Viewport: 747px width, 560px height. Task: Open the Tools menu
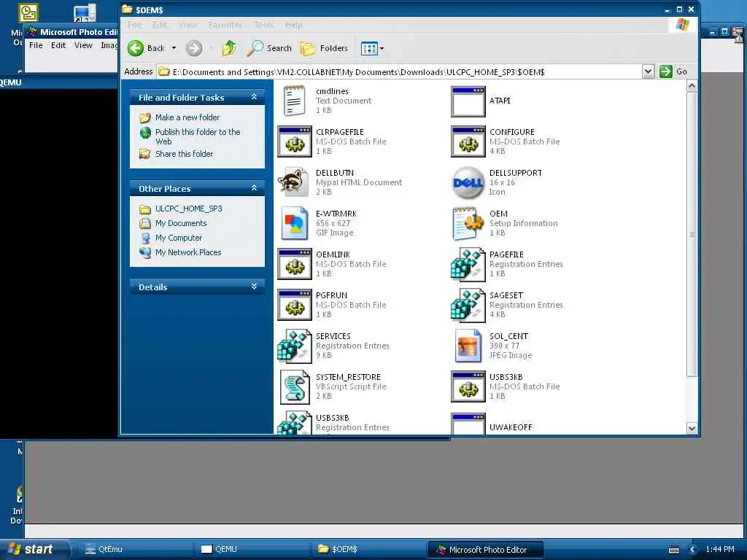click(x=263, y=25)
